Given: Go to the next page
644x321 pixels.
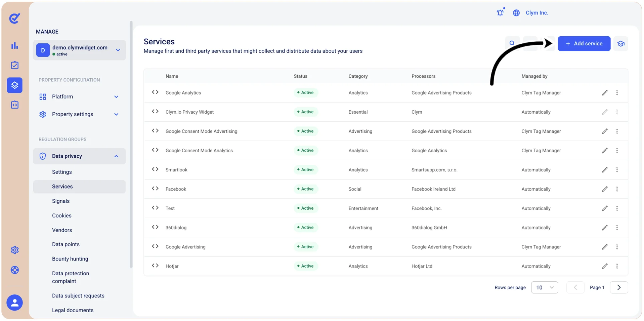Looking at the screenshot, I should point(619,287).
